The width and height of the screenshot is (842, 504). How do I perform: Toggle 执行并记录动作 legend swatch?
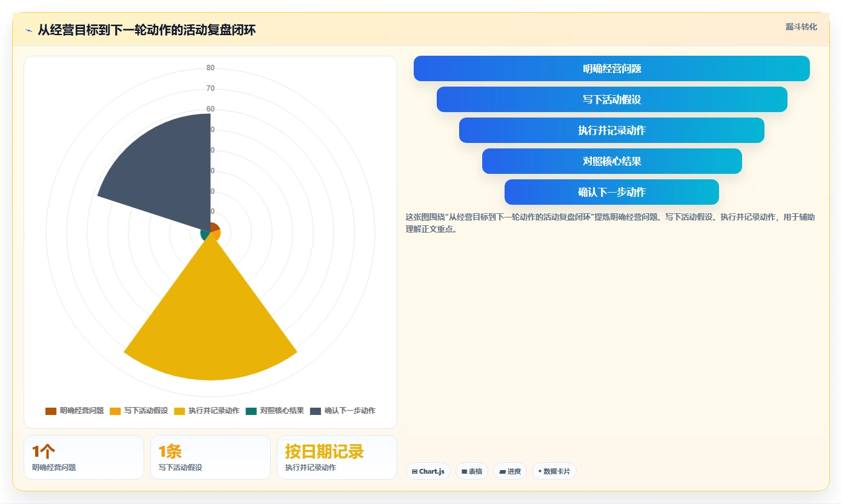tap(179, 411)
